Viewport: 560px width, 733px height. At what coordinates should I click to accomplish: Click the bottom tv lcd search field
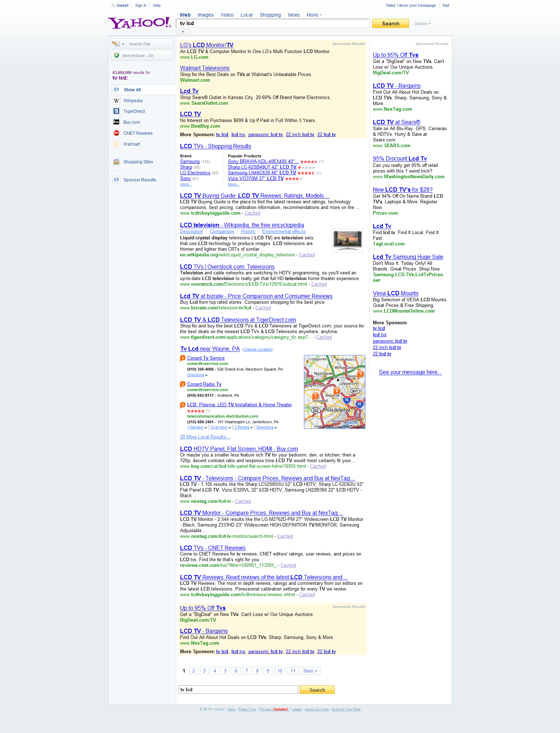[x=238, y=690]
